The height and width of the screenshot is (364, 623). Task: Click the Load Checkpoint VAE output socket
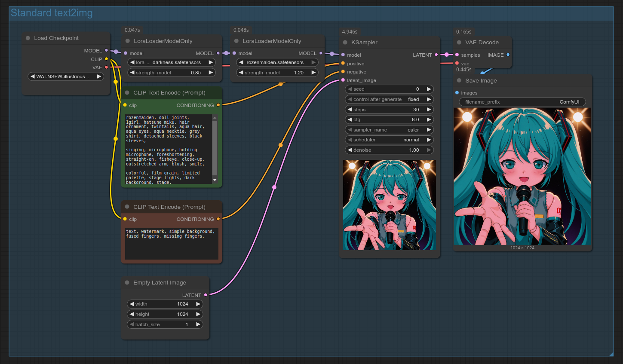[107, 67]
